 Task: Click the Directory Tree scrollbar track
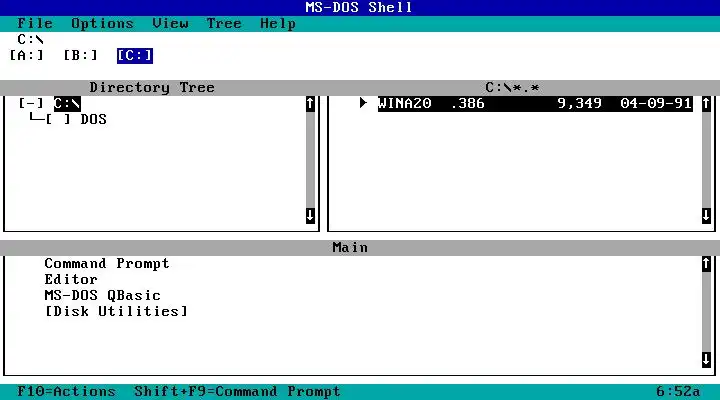(x=310, y=160)
